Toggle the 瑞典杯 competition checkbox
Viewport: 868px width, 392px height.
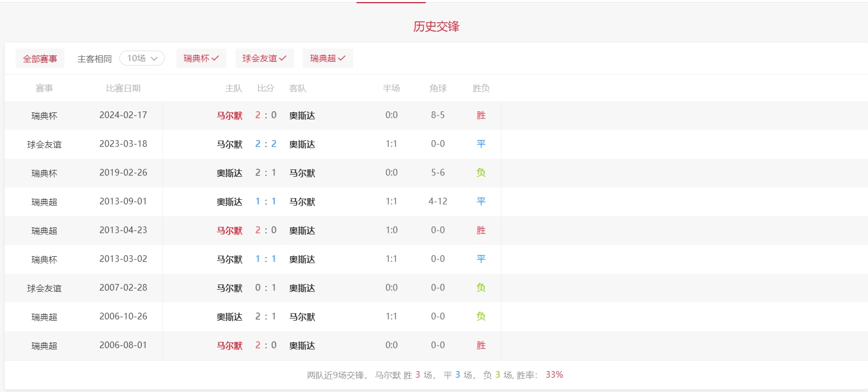[x=201, y=58]
